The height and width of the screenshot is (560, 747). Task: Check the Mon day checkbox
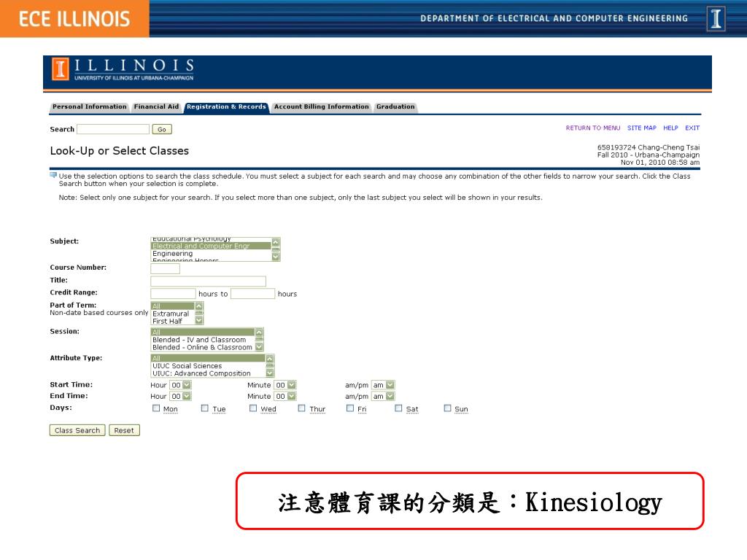click(156, 408)
